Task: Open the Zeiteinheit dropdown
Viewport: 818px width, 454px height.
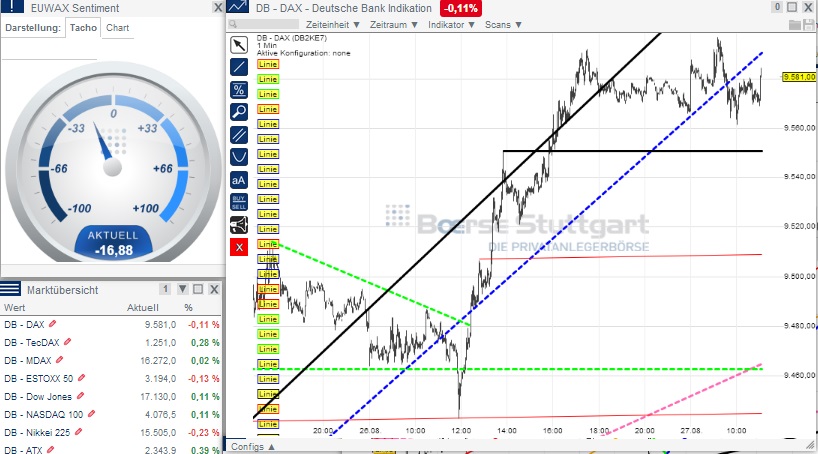Action: pos(333,25)
